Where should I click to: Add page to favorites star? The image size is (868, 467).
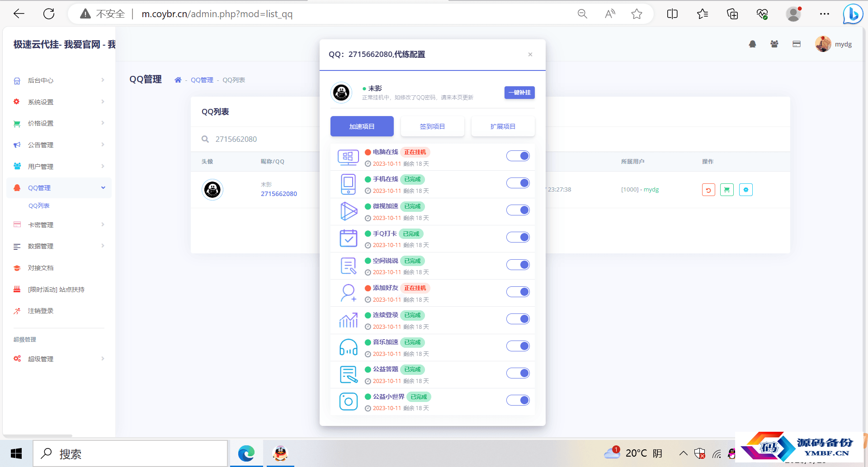[637, 14]
